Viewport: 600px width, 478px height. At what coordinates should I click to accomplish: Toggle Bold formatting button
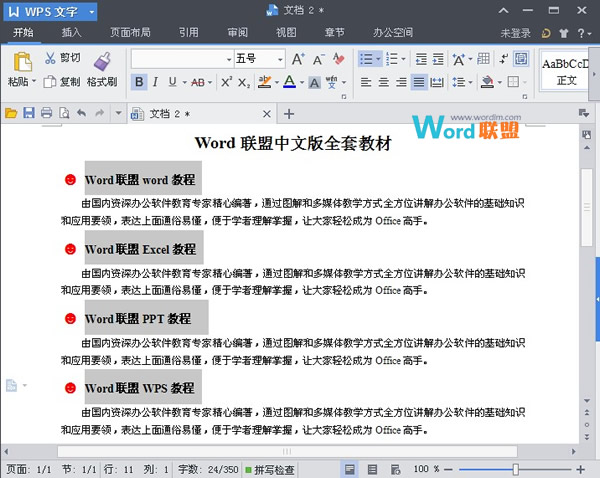point(139,82)
